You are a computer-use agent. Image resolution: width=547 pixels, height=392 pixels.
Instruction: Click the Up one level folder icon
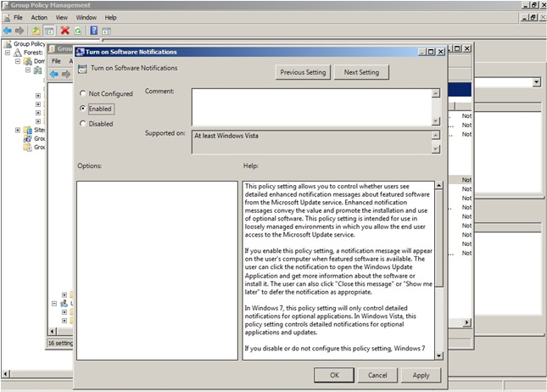point(36,30)
